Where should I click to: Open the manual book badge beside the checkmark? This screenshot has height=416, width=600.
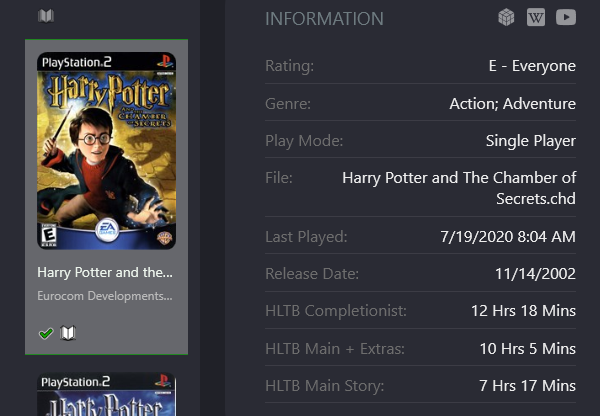pos(68,333)
